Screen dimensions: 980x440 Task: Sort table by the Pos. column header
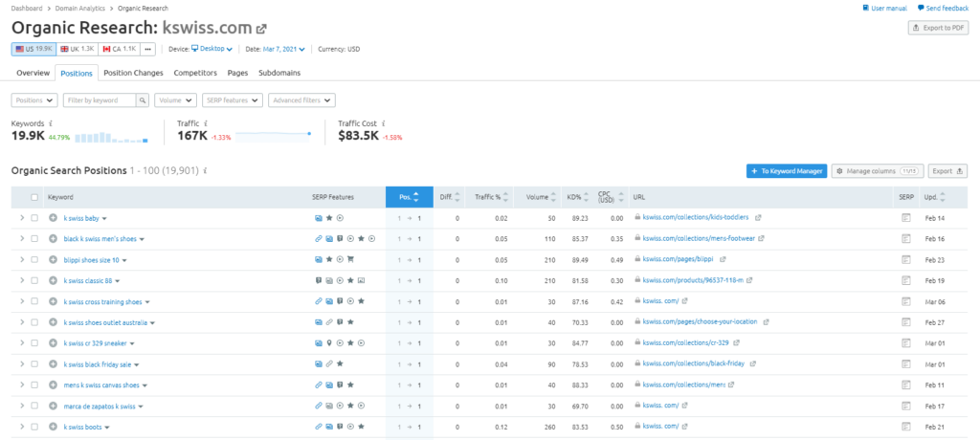410,197
